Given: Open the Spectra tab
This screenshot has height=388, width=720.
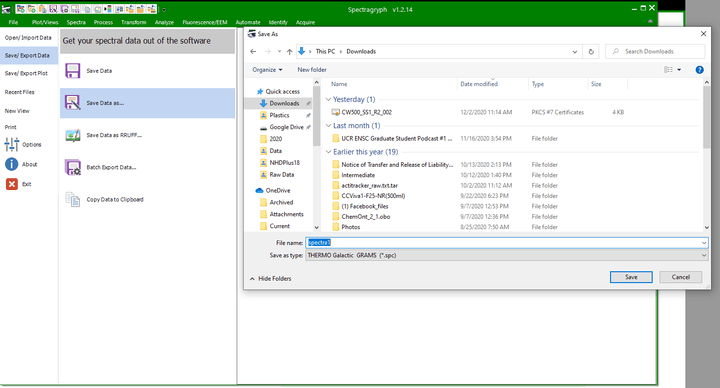Looking at the screenshot, I should [76, 22].
